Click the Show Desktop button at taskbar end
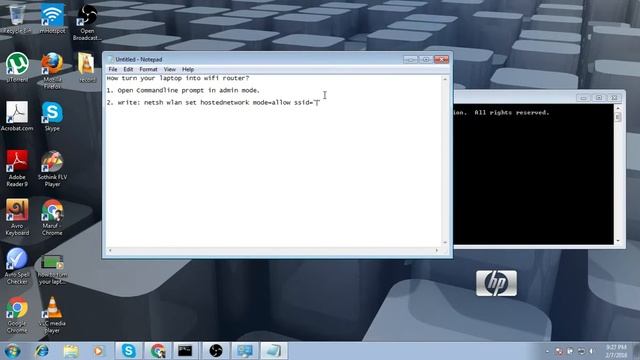Screen dimensions: 640x360 point(636,351)
